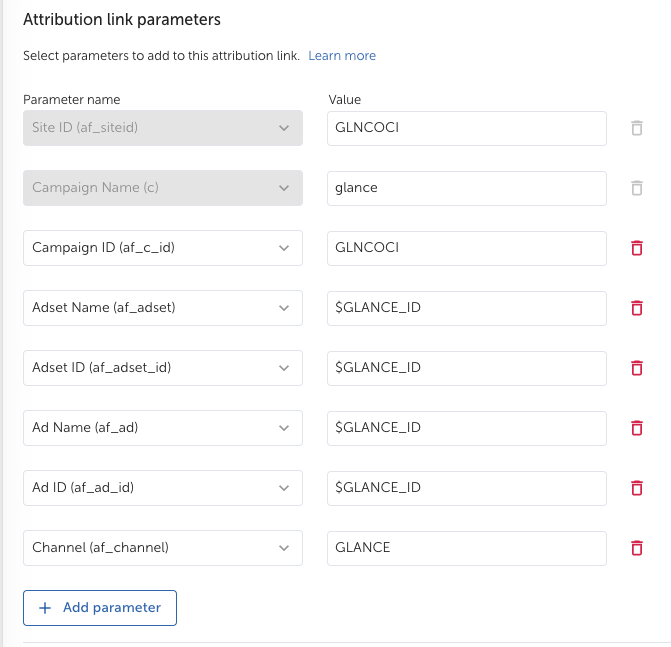Delete the Campaign ID parameter row
This screenshot has height=647, width=671.
(x=637, y=248)
